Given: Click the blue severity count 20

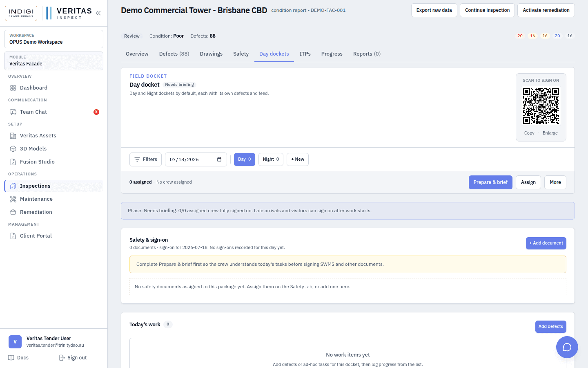Looking at the screenshot, I should [557, 36].
